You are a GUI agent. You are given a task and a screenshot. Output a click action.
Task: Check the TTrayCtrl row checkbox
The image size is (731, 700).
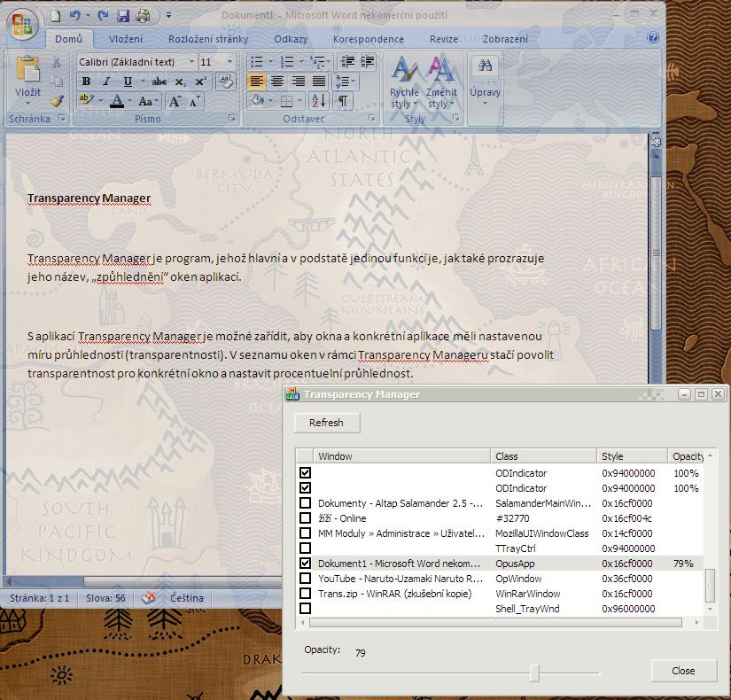pos(306,548)
